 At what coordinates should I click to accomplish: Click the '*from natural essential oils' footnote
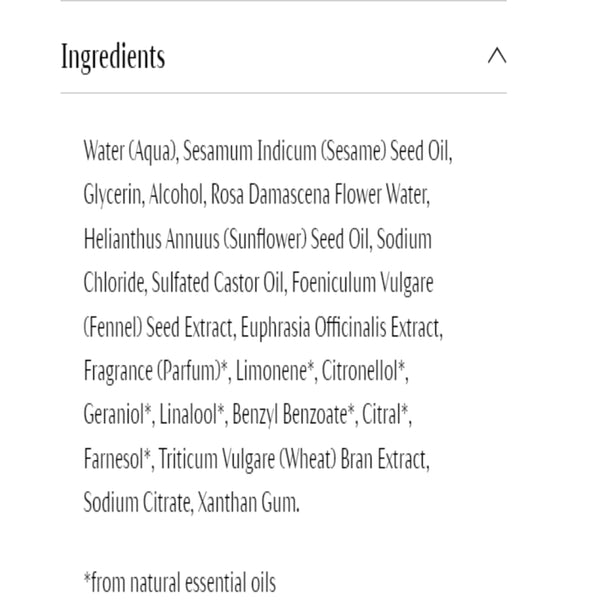pos(179,582)
